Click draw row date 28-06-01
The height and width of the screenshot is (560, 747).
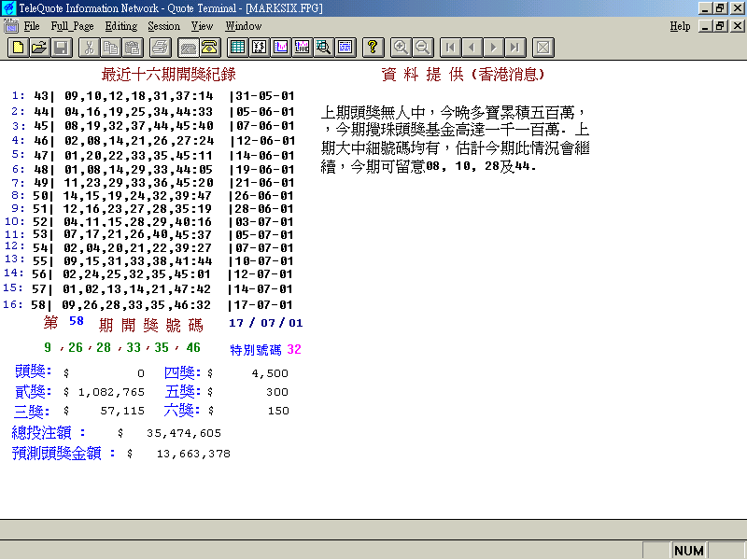pyautogui.click(x=265, y=209)
